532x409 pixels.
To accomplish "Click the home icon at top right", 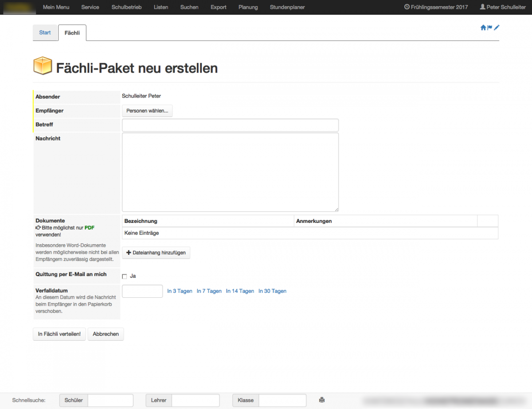I will click(483, 27).
